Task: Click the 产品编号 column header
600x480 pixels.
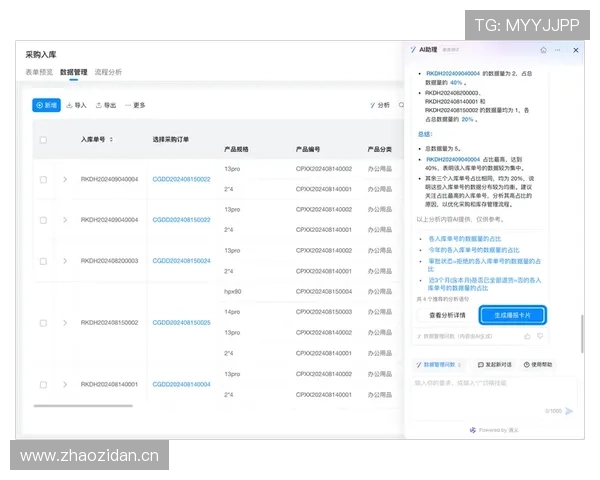Action: coord(308,149)
